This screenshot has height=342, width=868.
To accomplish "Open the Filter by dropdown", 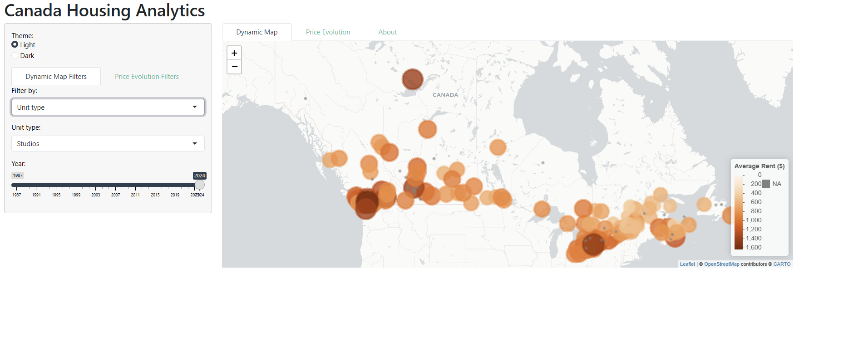I will pos(108,107).
